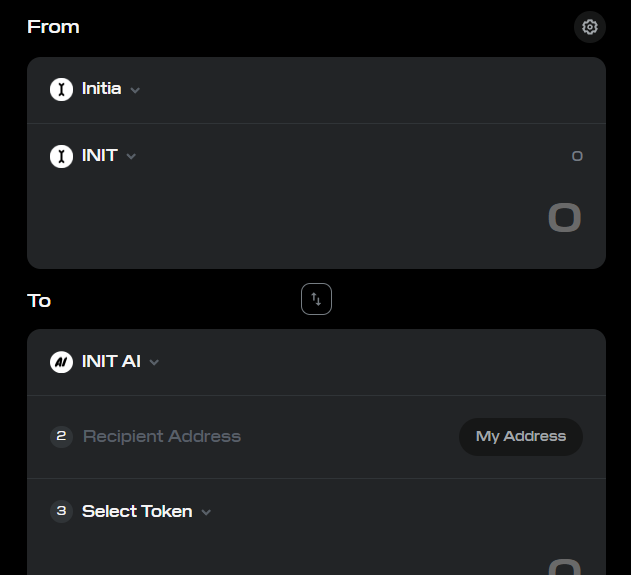Expand the Initia chain chevron
Image resolution: width=631 pixels, height=575 pixels.
(135, 90)
